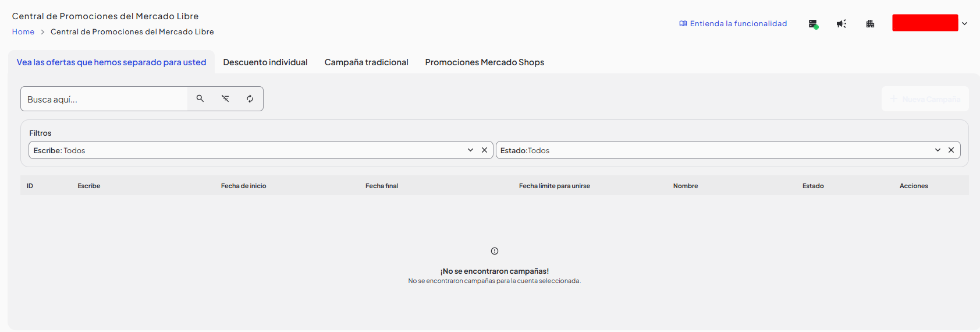Click the red account button
This screenshot has width=980, height=332.
(925, 23)
